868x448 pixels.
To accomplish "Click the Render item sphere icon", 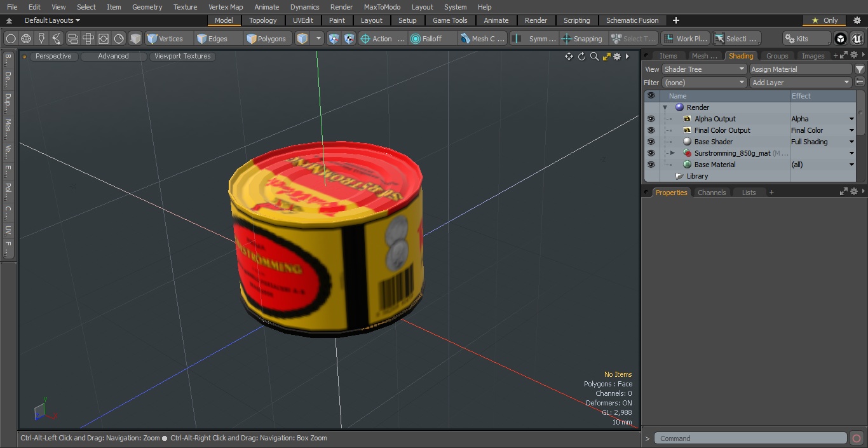I will (679, 107).
